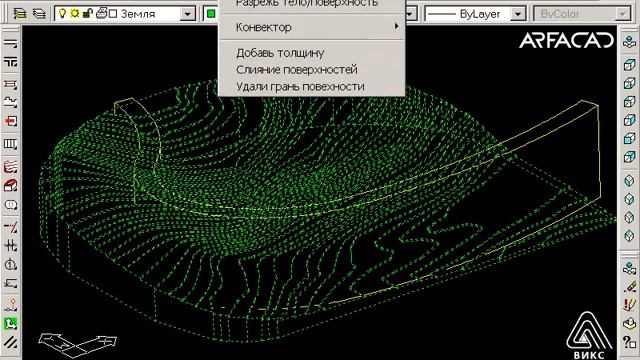Click the yellow block on surface icon
Viewport: 640px width, 360px height.
[x=629, y=323]
